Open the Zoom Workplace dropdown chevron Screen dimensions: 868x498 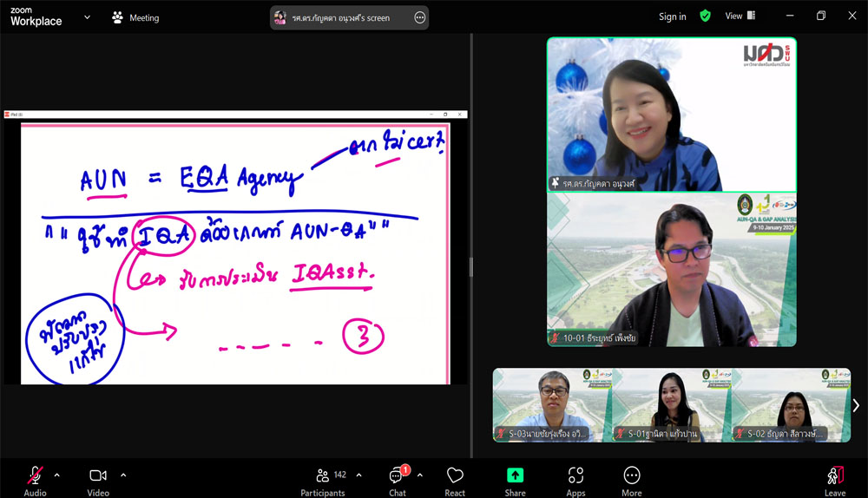pyautogui.click(x=87, y=17)
